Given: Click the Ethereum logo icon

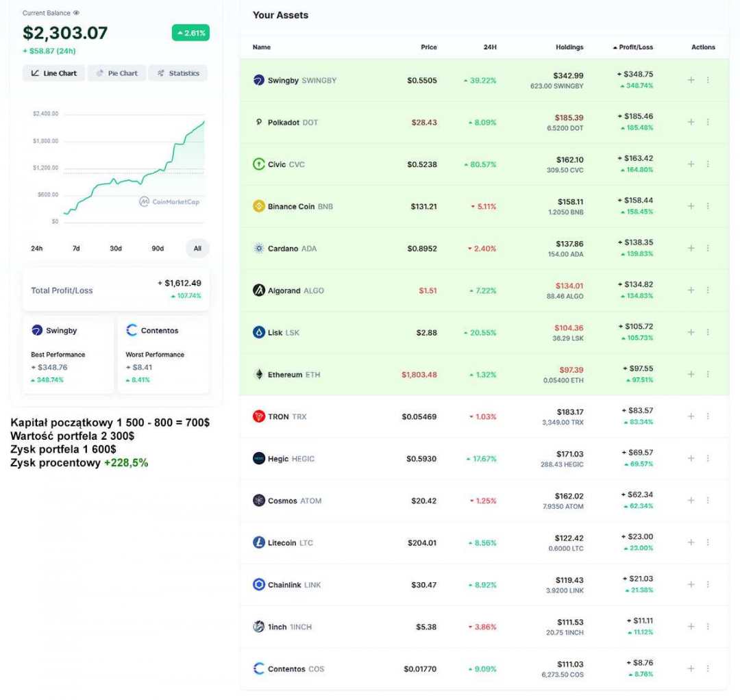Looking at the screenshot, I should (x=258, y=375).
